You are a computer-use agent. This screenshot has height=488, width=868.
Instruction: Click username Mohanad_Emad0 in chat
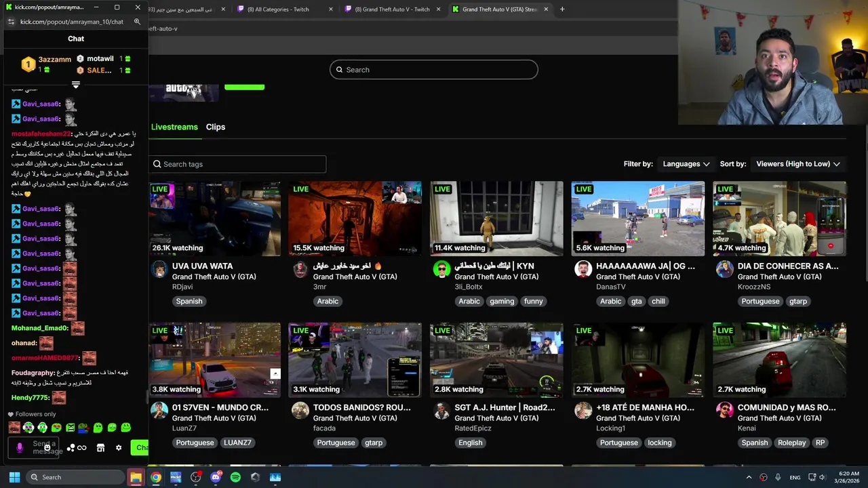[40, 328]
